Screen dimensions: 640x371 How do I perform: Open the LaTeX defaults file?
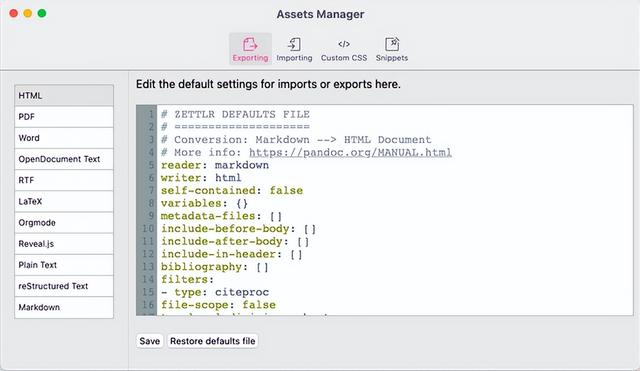point(64,202)
